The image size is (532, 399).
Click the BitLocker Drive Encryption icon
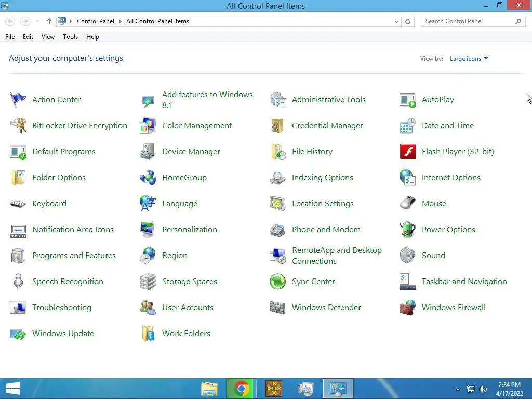tap(18, 126)
